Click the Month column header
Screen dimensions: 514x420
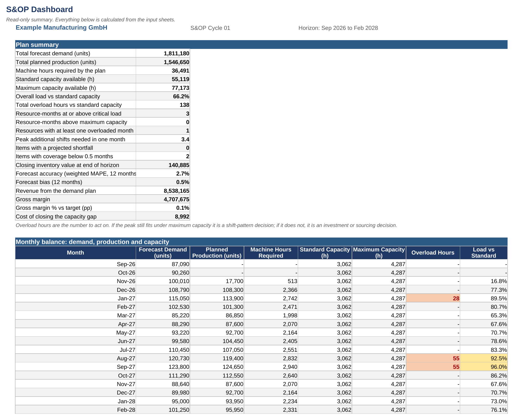click(x=75, y=253)
